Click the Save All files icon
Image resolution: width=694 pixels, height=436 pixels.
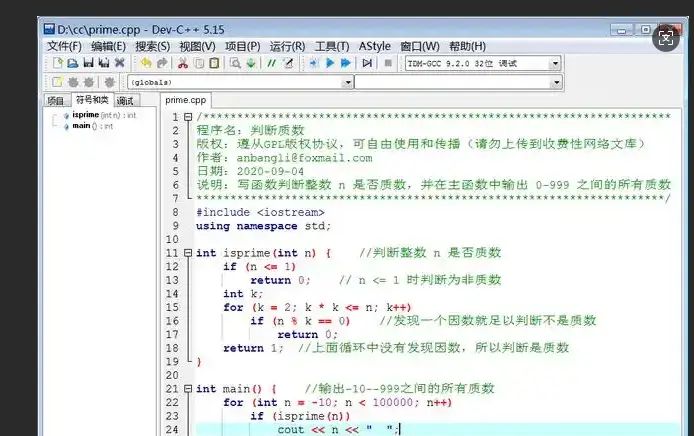click(x=104, y=63)
